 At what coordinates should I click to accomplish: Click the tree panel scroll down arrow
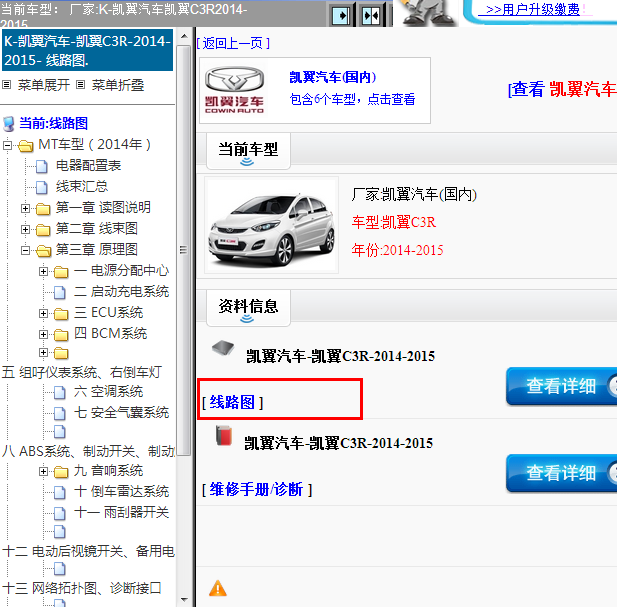pyautogui.click(x=184, y=600)
